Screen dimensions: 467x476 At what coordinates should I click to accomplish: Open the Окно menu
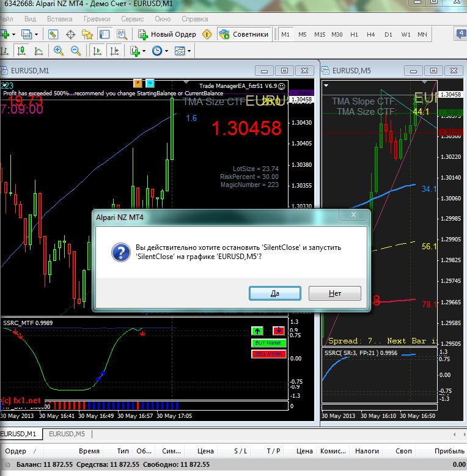click(x=163, y=19)
